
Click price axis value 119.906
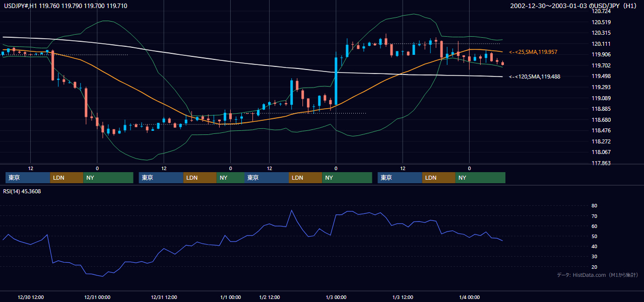(602, 54)
